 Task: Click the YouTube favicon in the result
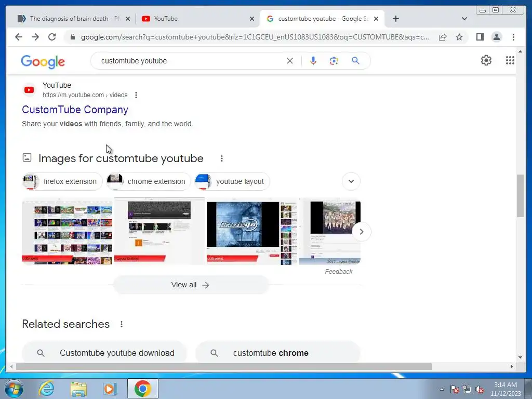[29, 90]
